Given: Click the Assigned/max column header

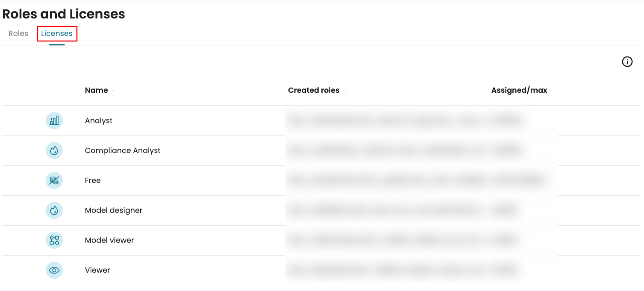Looking at the screenshot, I should pyautogui.click(x=519, y=90).
